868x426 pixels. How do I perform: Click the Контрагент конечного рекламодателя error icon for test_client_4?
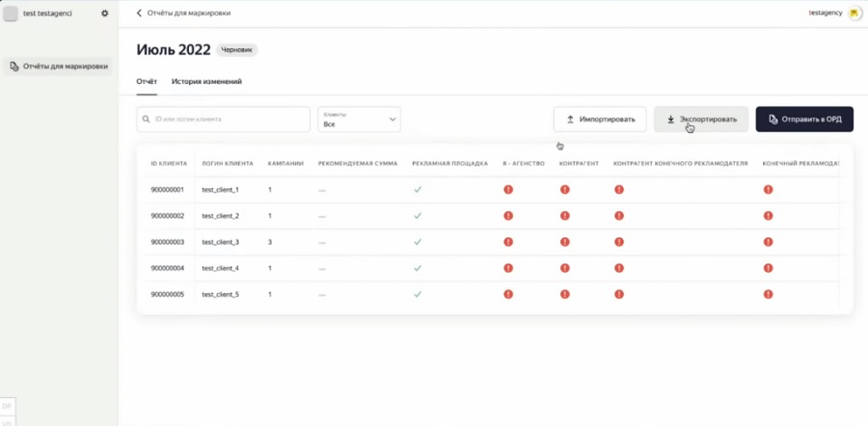[619, 268]
